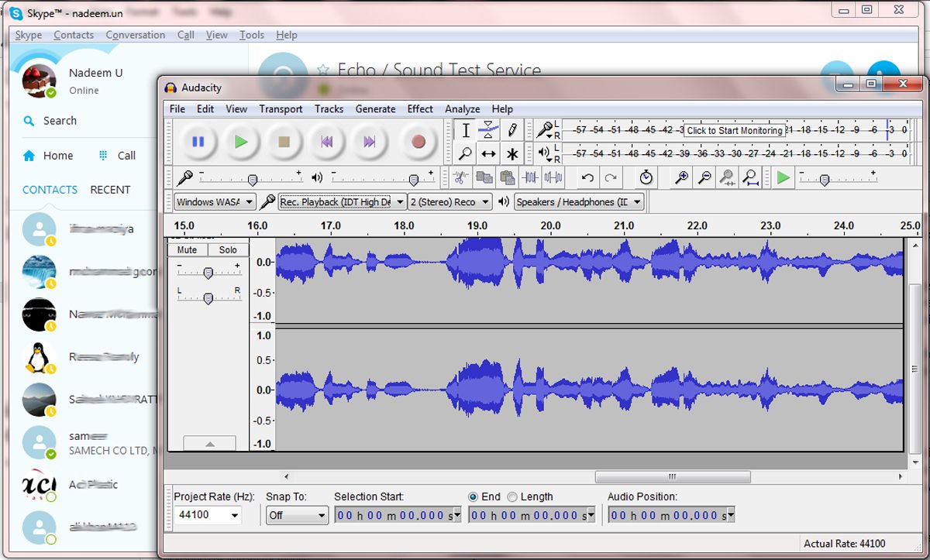Click the Silence Audio toolbar icon

pyautogui.click(x=553, y=178)
